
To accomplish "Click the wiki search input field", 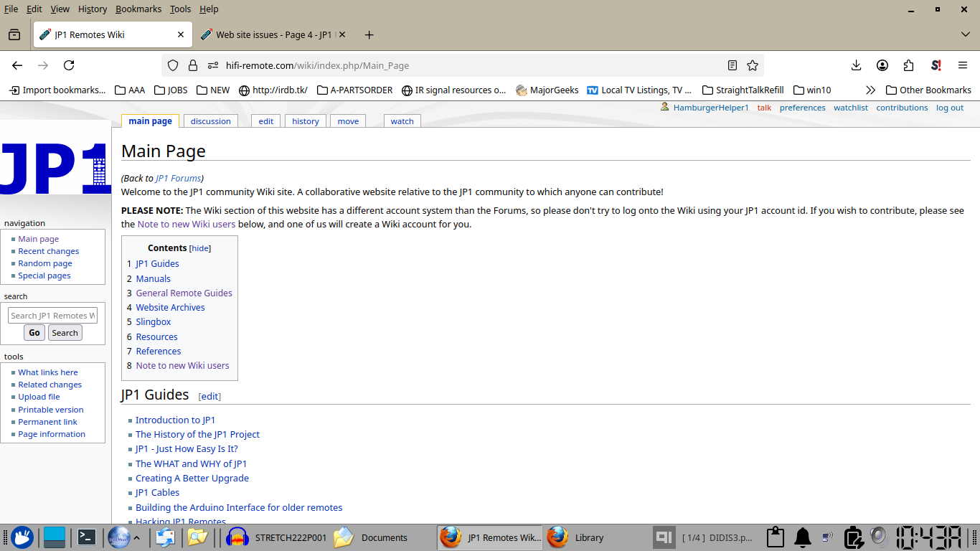I will (x=52, y=315).
